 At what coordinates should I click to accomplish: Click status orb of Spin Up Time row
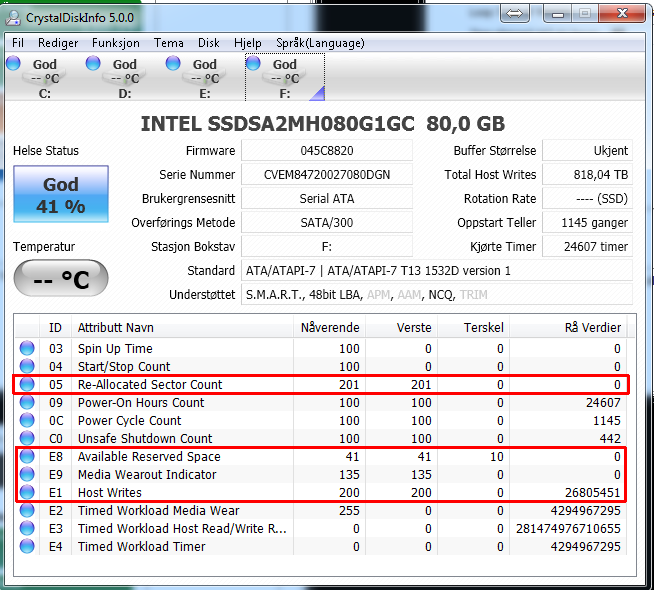(27, 348)
